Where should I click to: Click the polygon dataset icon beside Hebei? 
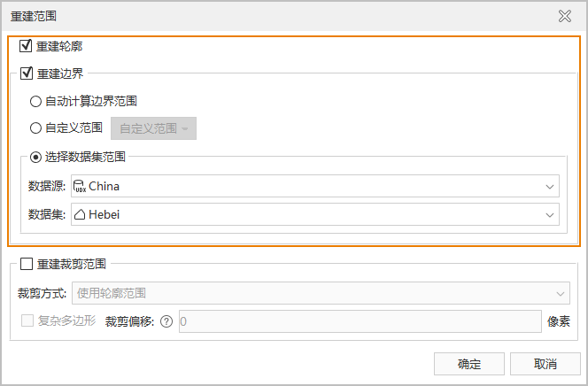[80, 214]
